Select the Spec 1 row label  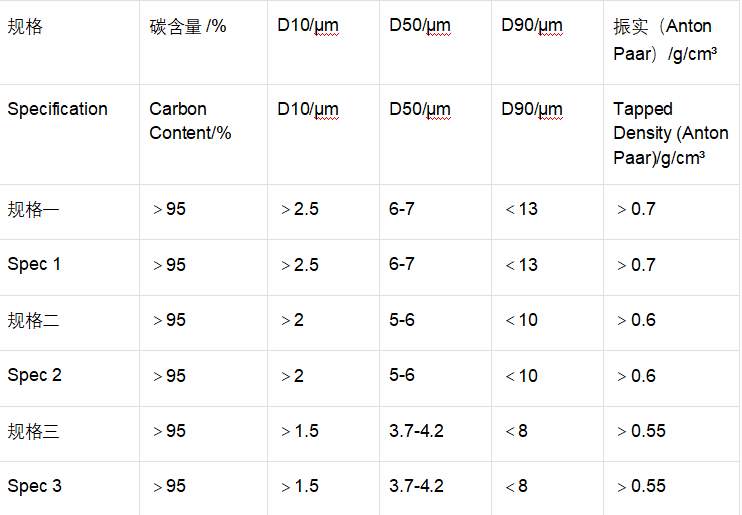(34, 265)
